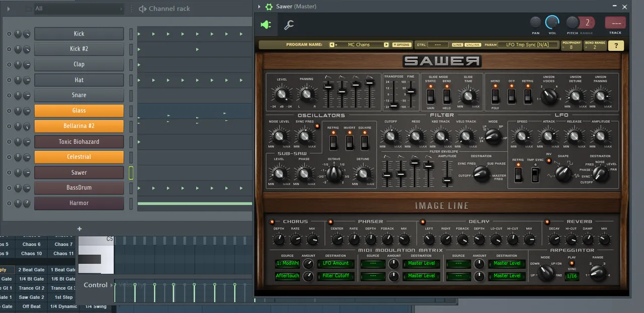Click the oscillator LEVEL knob
Viewport: 644px width, 313px height.
pos(282,94)
